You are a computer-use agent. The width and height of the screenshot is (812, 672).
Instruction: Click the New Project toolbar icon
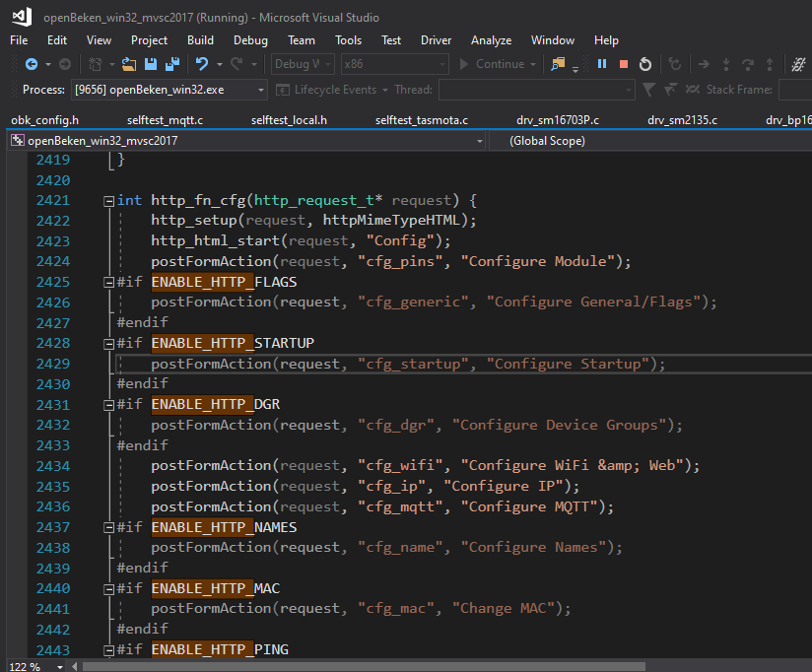coord(95,64)
